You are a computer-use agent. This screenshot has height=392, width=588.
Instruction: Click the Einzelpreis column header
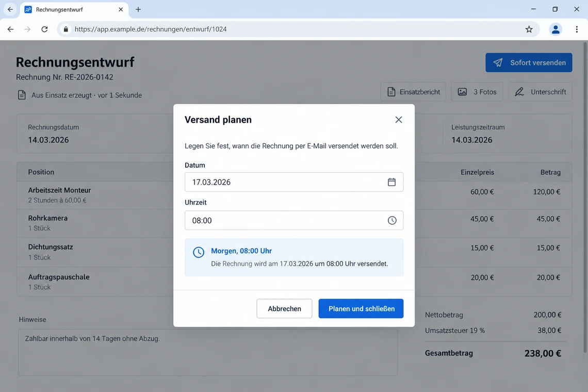(478, 172)
